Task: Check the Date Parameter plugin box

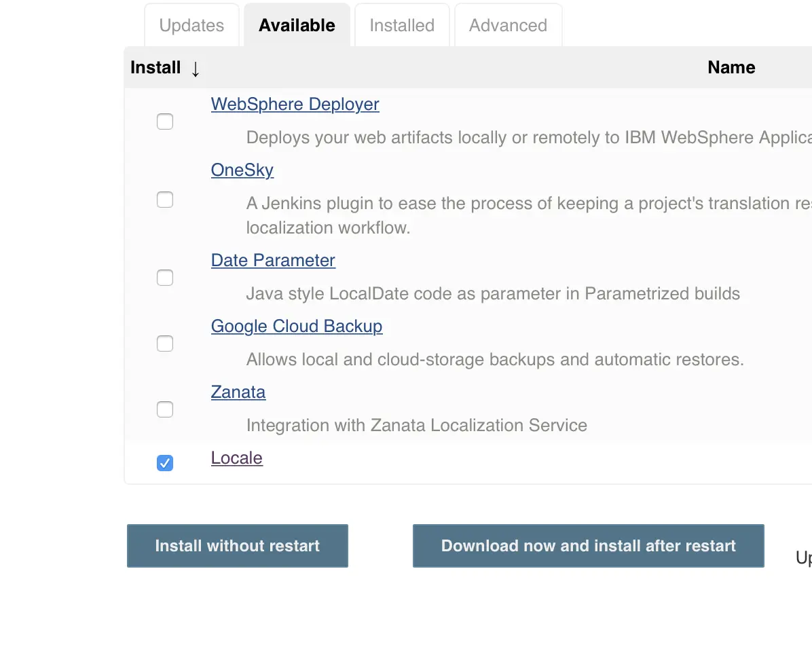Action: (x=165, y=278)
